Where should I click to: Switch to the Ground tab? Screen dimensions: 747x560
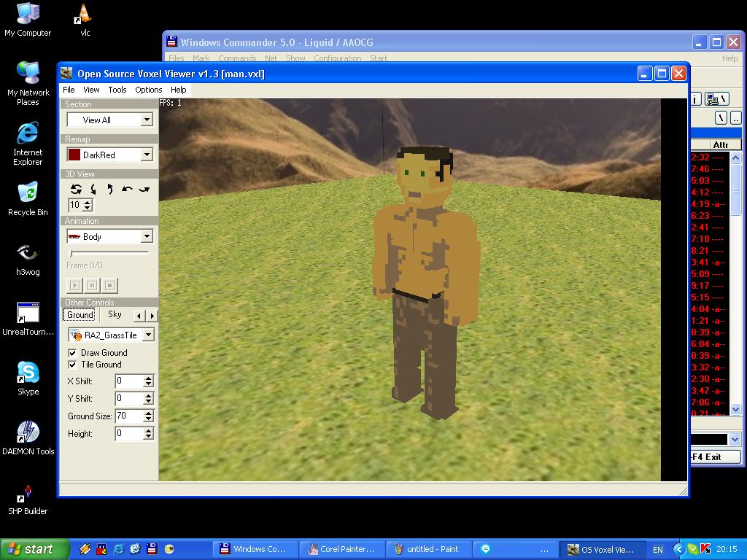point(80,315)
